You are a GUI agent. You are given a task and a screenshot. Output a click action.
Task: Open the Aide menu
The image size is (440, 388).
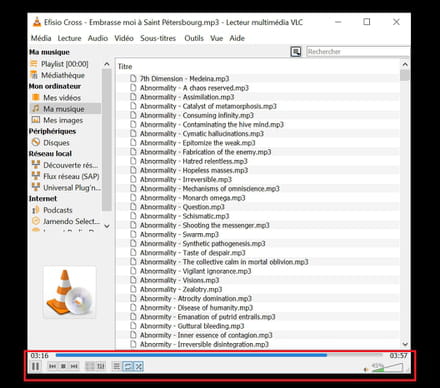click(x=237, y=38)
